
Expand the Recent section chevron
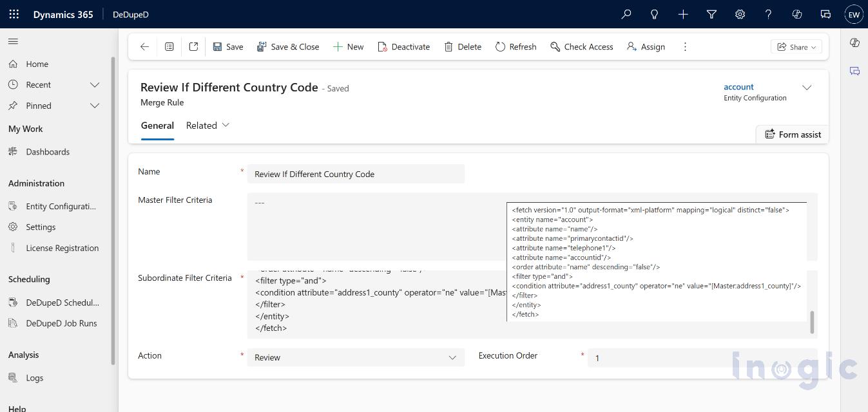click(x=94, y=84)
